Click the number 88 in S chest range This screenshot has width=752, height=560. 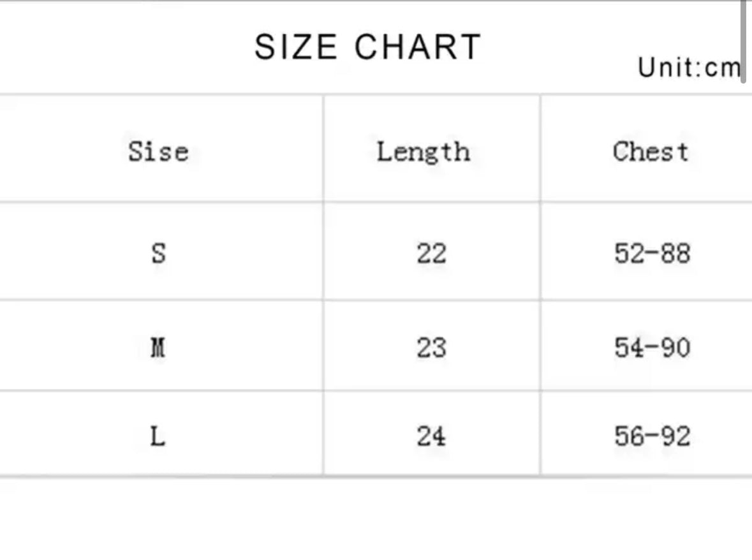[675, 253]
